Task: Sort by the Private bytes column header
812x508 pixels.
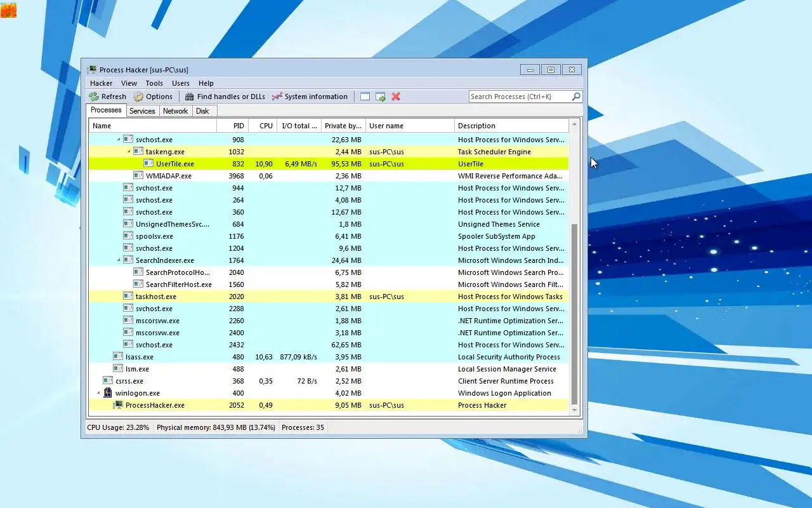Action: [x=343, y=126]
